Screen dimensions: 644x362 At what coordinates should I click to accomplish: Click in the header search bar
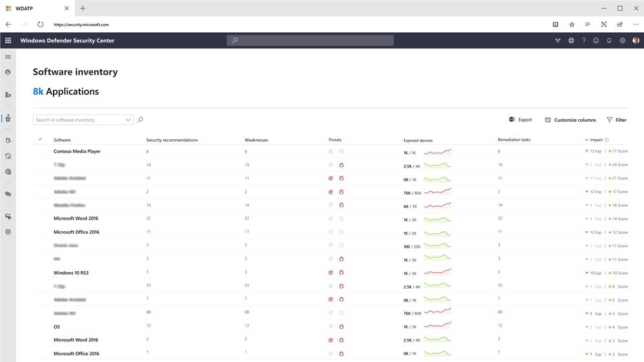(310, 40)
